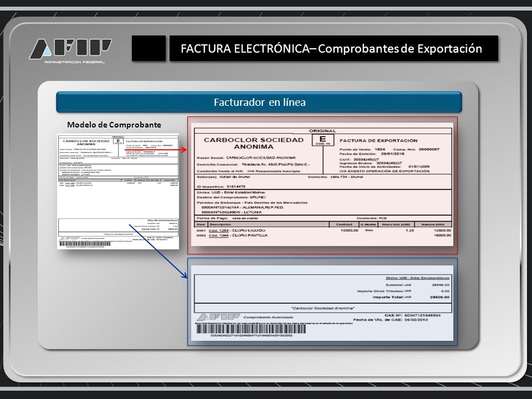Click 'Fecha de Vto. de CAE: 05/02/2010'

pos(390,320)
